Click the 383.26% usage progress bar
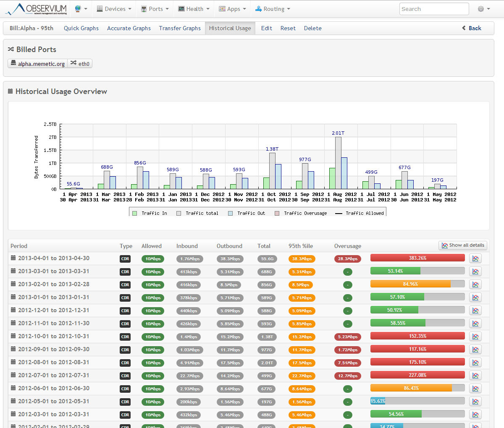The height and width of the screenshot is (428, 504). point(417,258)
